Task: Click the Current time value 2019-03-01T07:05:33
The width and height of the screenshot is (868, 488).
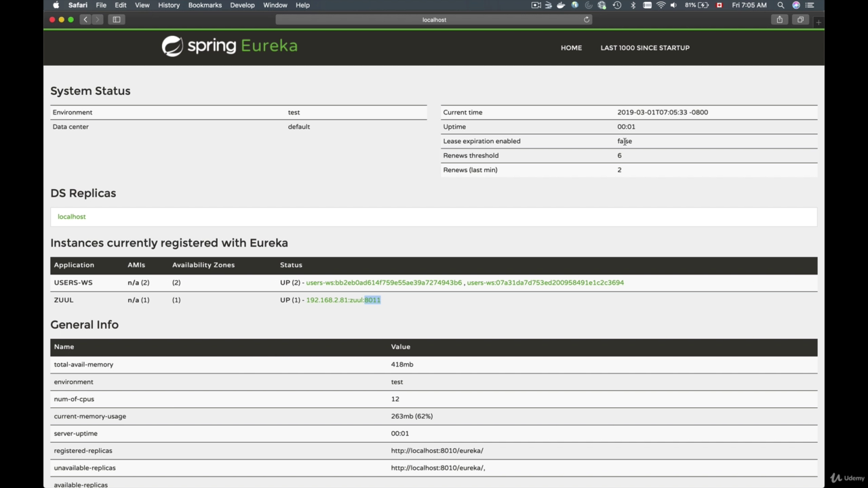Action: (x=663, y=113)
